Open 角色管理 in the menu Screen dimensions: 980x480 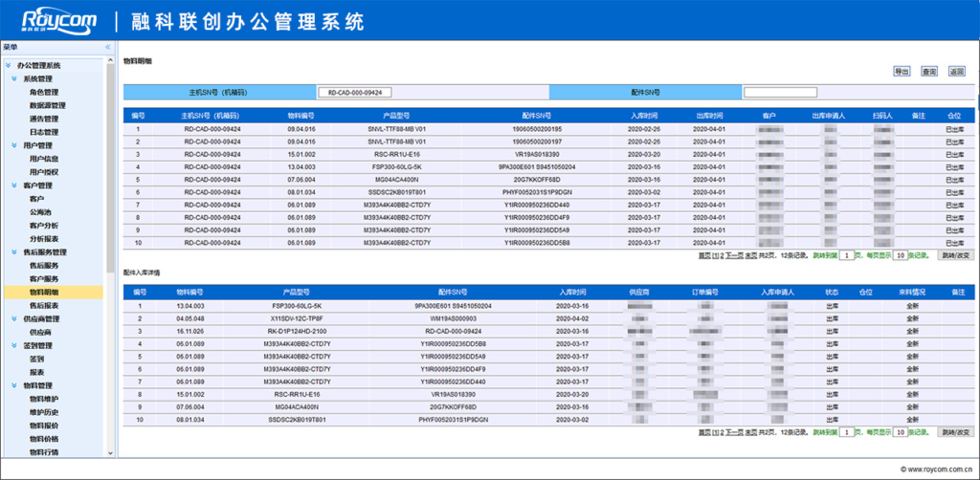point(44,93)
